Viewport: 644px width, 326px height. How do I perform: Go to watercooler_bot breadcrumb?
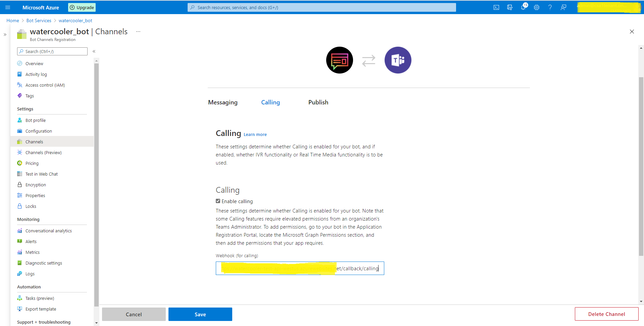(76, 20)
